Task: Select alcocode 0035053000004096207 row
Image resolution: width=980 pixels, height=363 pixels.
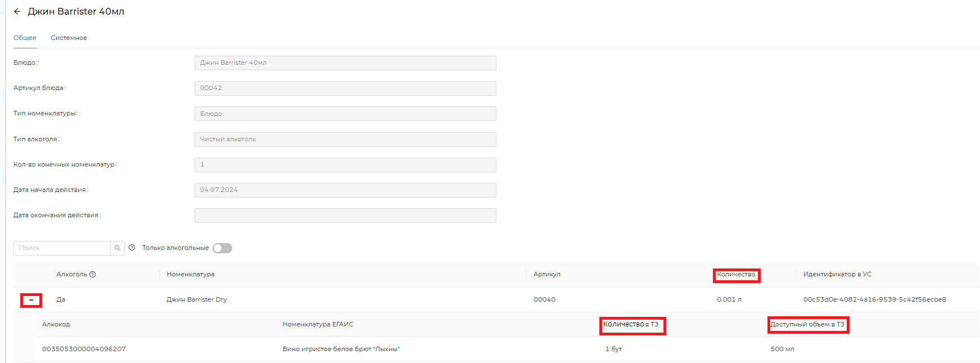Action: coord(84,349)
